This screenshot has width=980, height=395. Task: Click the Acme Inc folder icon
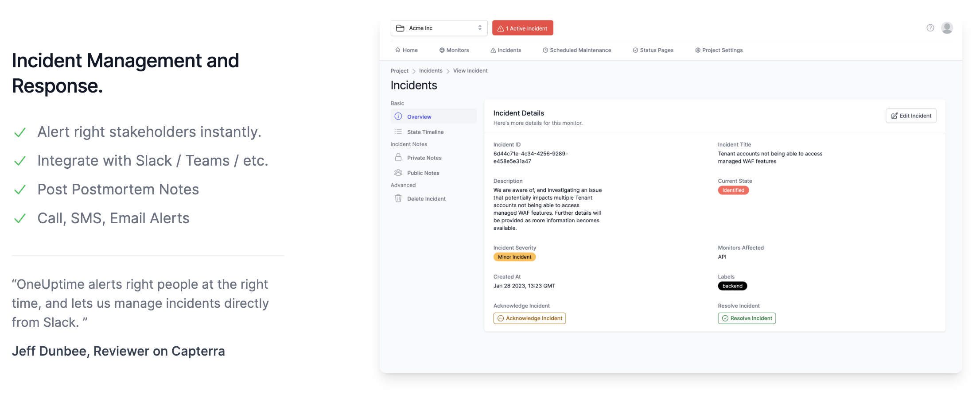(x=400, y=28)
